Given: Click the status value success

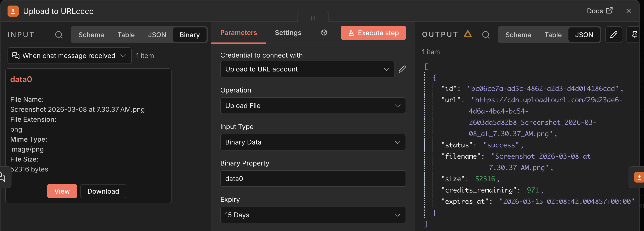Looking at the screenshot, I should point(501,145).
